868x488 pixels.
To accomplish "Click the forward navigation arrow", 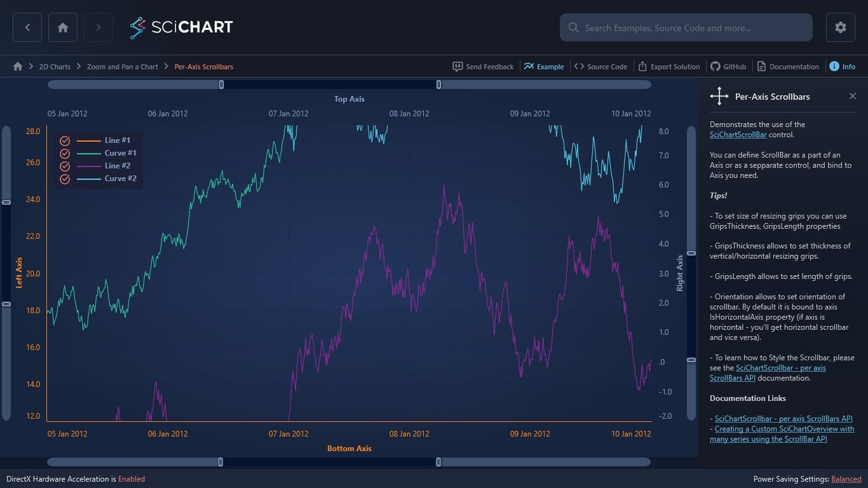I will pos(98,27).
